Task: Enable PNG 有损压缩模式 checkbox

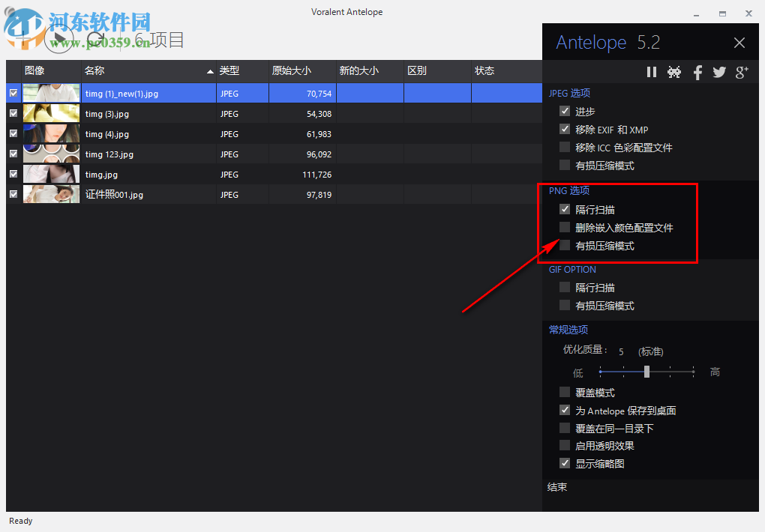Action: click(x=564, y=245)
